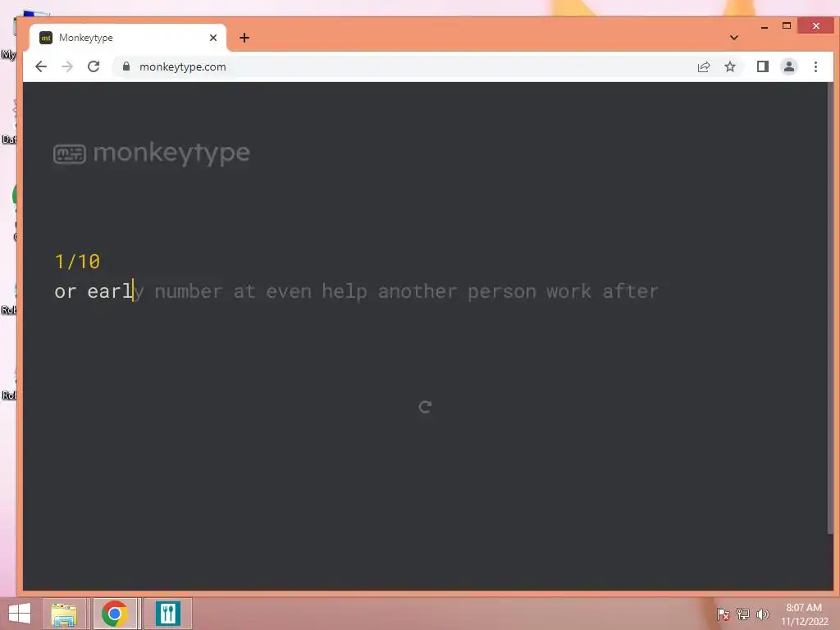The image size is (840, 630).
Task: Open fork-and-knife app in taskbar
Action: pyautogui.click(x=167, y=614)
